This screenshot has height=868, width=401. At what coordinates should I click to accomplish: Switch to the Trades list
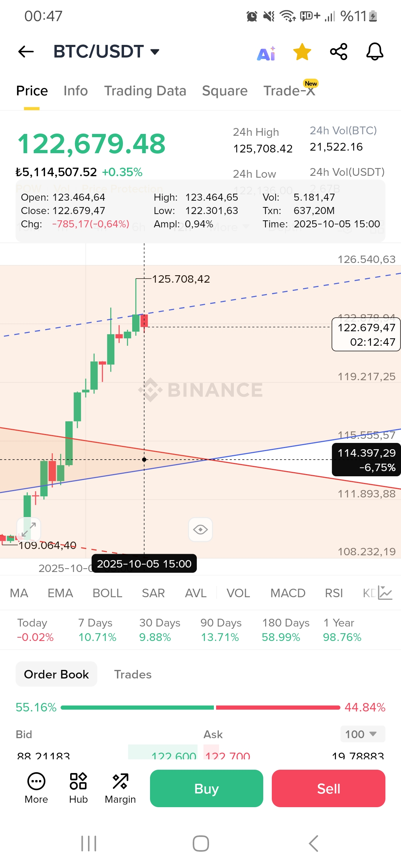click(133, 674)
